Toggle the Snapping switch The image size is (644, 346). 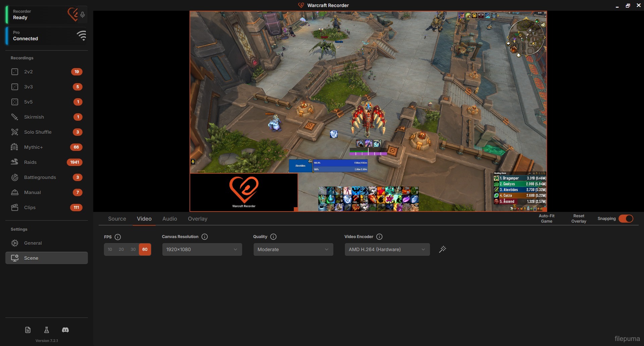click(x=626, y=219)
